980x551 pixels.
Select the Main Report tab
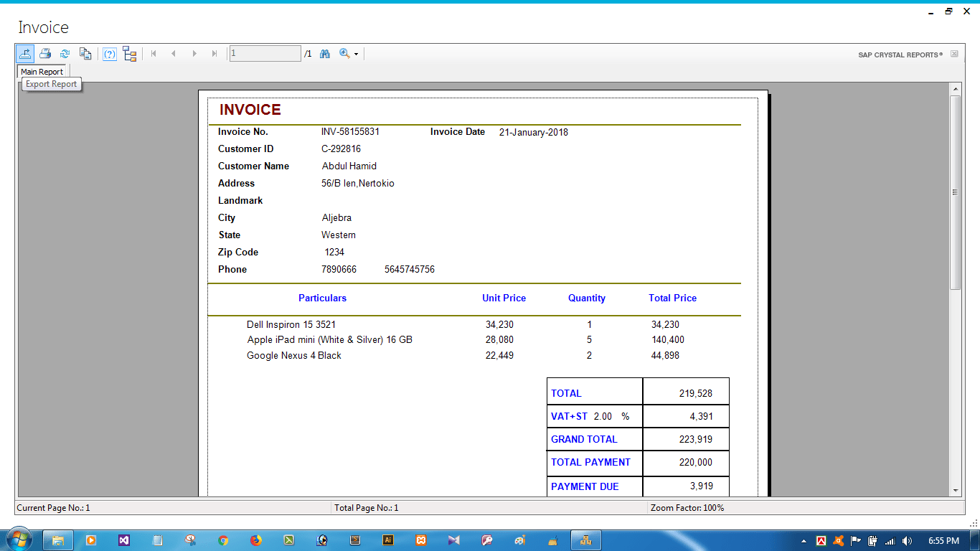[x=42, y=72]
